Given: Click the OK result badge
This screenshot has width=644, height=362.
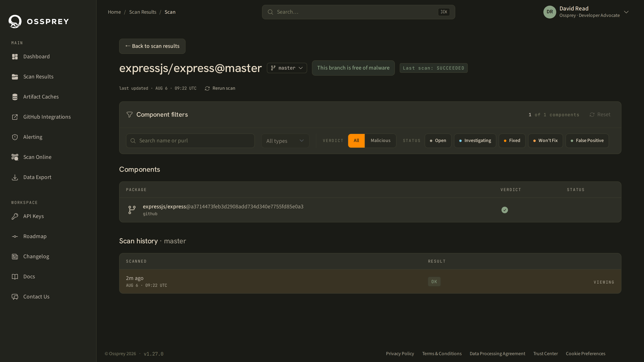Looking at the screenshot, I should point(434,282).
